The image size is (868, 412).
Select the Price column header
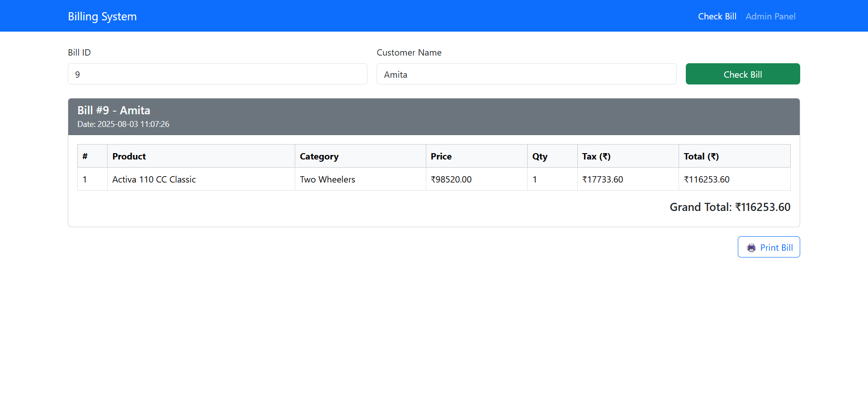(441, 156)
